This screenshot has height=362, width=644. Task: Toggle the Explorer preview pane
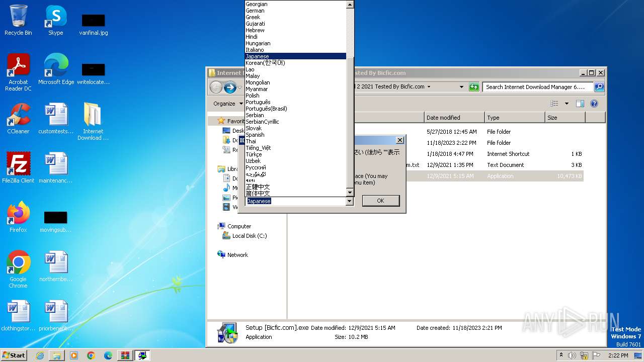580,104
